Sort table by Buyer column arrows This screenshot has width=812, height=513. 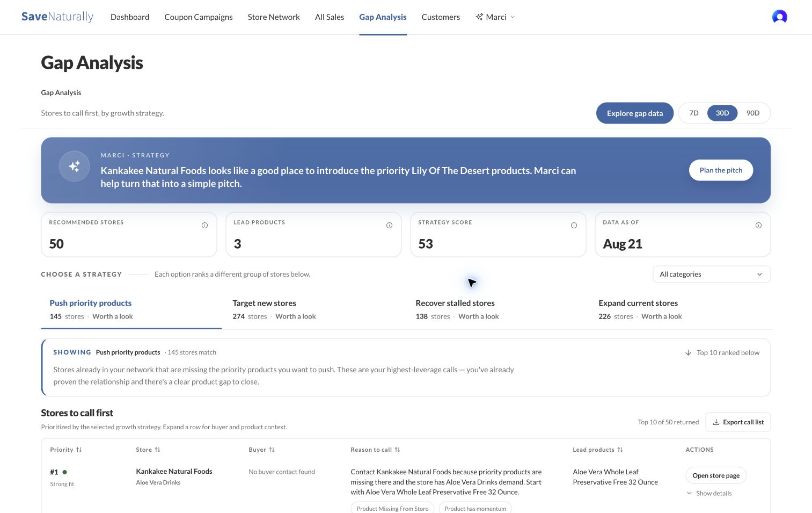272,450
